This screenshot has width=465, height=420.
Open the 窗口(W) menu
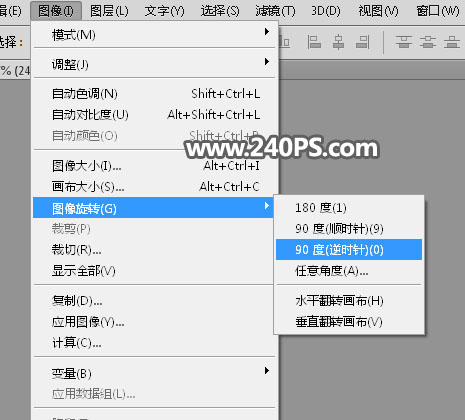(x=438, y=11)
